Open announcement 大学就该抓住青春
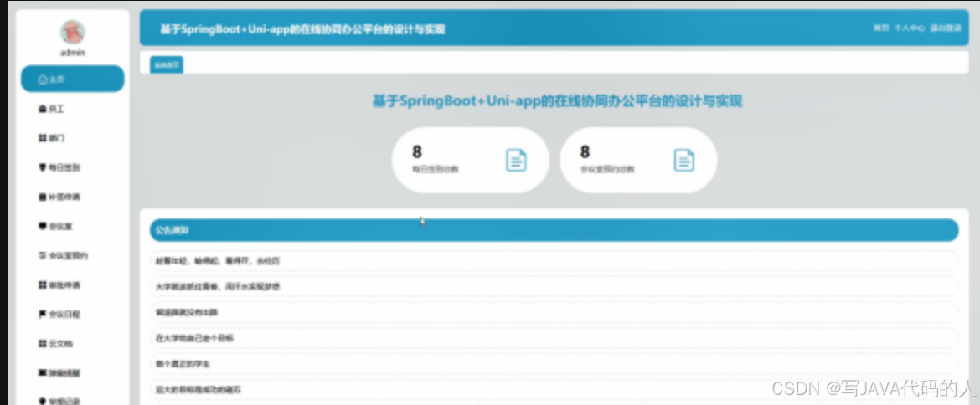Image resolution: width=980 pixels, height=405 pixels. [554, 286]
